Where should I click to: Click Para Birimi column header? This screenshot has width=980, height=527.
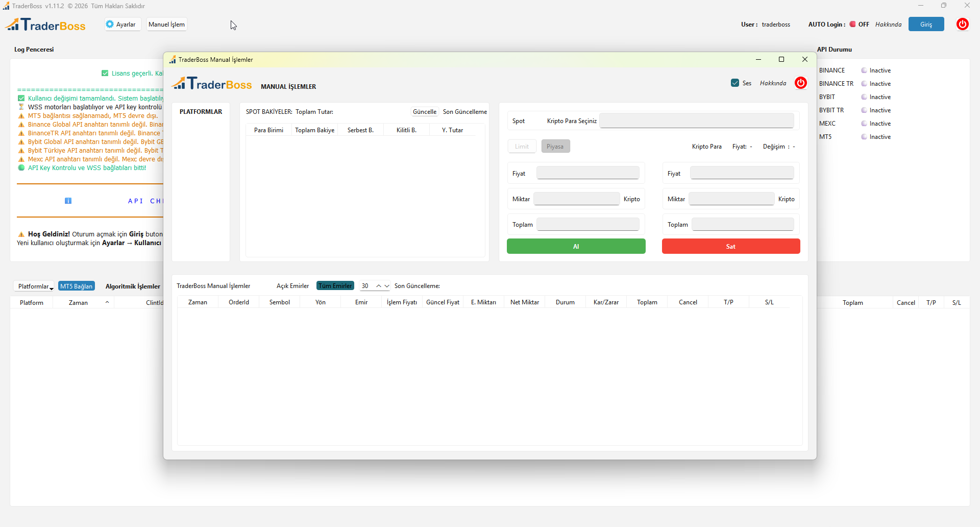point(268,130)
